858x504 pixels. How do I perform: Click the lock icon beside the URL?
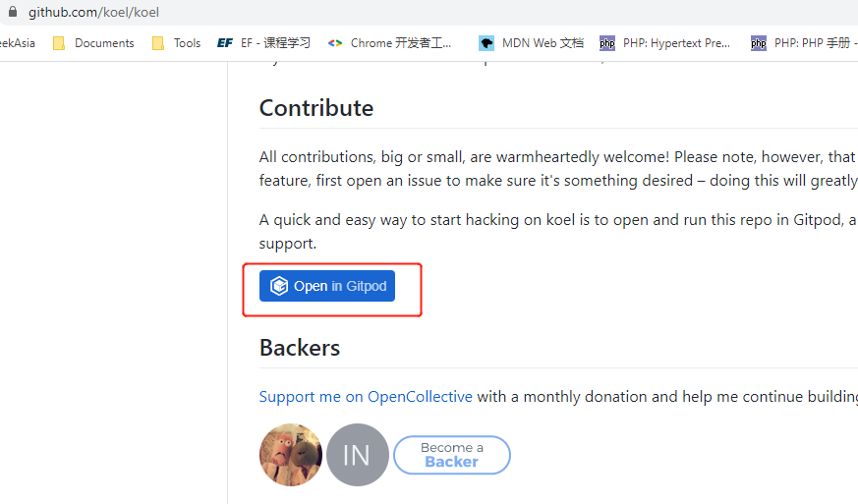coord(13,13)
